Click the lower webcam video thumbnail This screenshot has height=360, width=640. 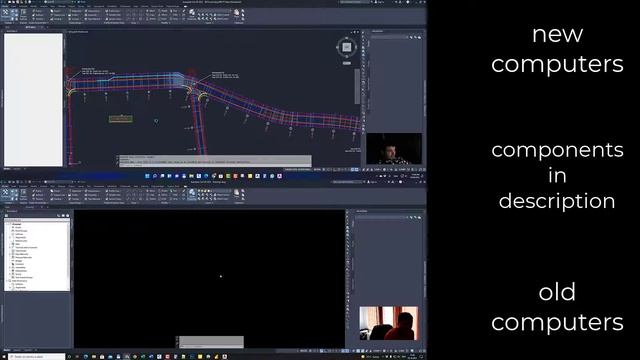389,323
